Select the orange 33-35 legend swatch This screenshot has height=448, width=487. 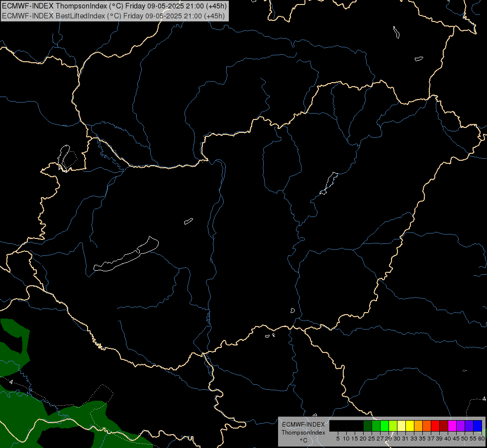pos(418,426)
